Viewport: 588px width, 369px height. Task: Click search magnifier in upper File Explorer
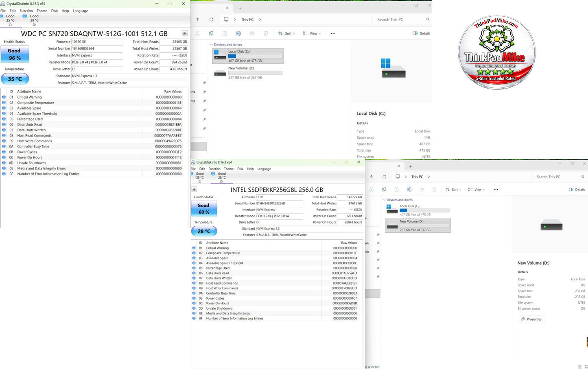[428, 20]
